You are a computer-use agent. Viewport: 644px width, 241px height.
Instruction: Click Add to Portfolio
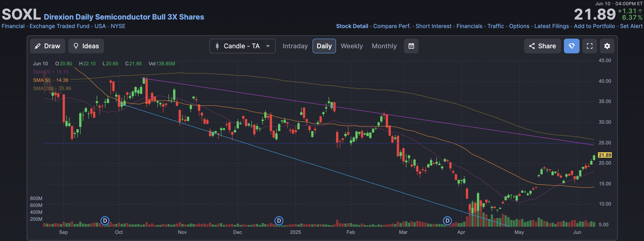594,26
